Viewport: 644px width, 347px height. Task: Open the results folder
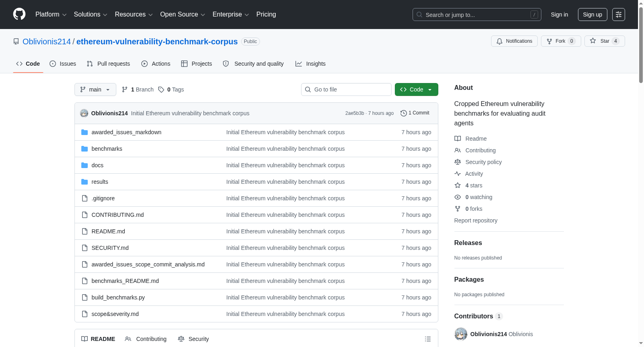100,182
